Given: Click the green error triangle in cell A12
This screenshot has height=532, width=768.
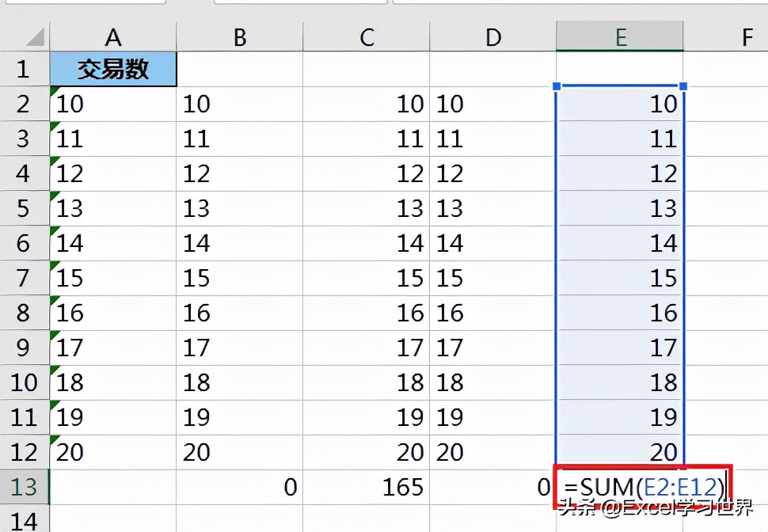Looking at the screenshot, I should point(54,439).
